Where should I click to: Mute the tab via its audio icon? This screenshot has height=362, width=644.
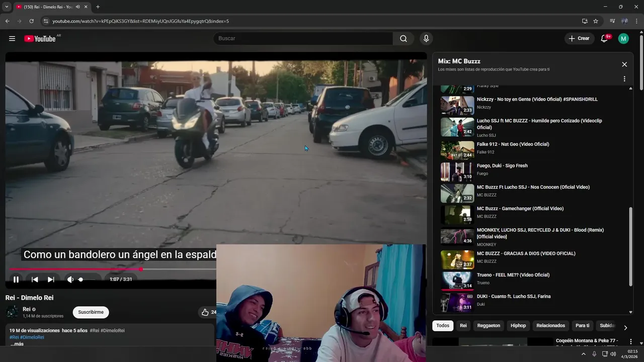click(x=77, y=7)
